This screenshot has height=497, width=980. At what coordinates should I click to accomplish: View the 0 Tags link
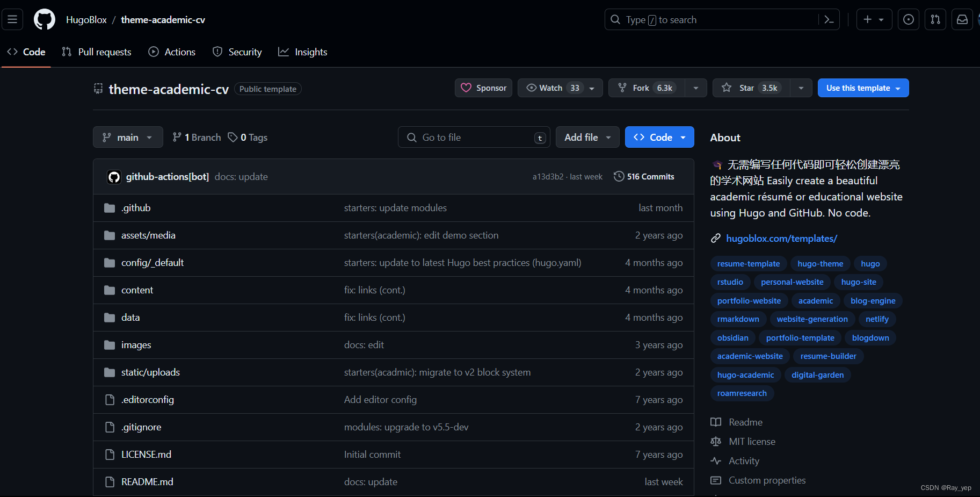click(x=248, y=138)
